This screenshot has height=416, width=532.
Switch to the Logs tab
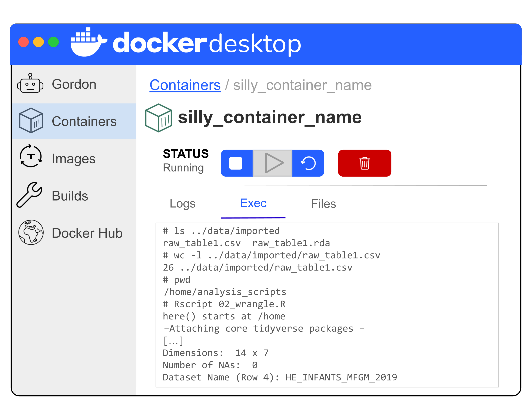(x=182, y=204)
